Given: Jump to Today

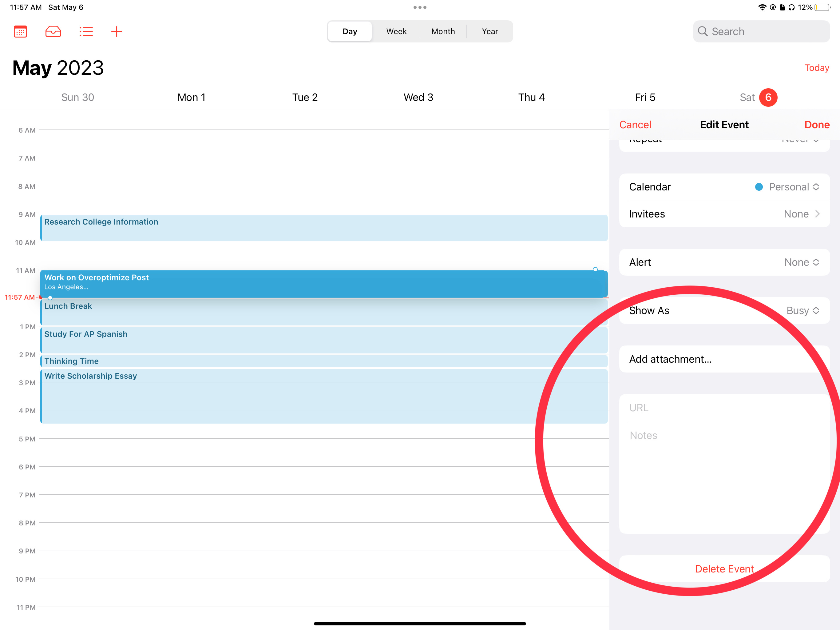Looking at the screenshot, I should (816, 68).
